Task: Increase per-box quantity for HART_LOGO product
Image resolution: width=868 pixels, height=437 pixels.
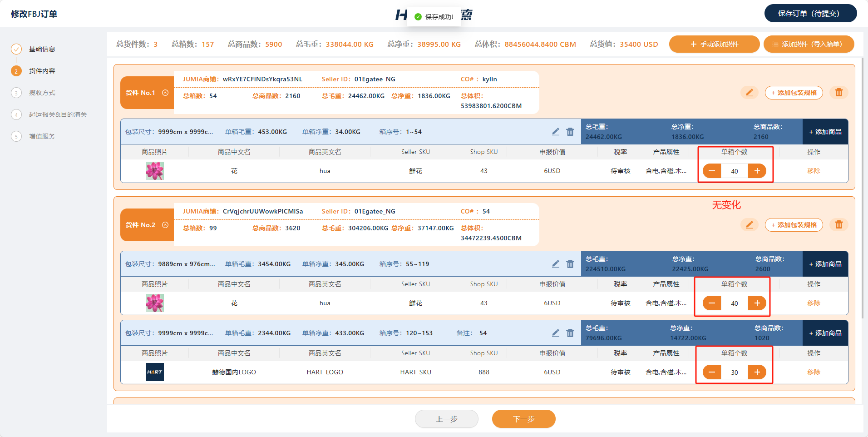Action: (x=757, y=372)
